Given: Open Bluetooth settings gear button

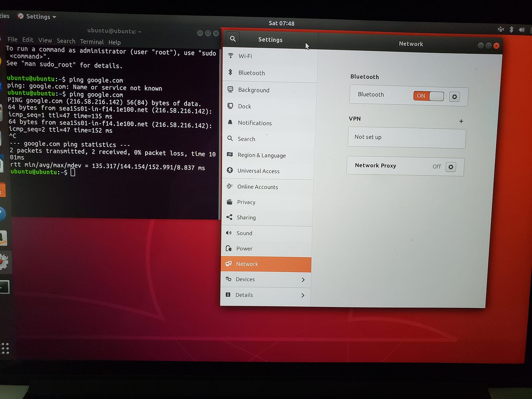Looking at the screenshot, I should point(455,97).
